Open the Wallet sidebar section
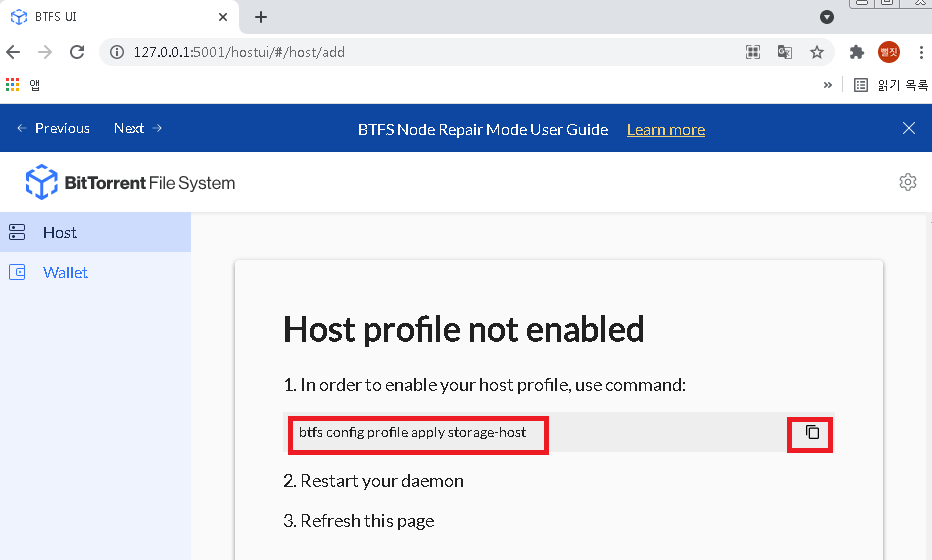Screen dimensions: 932x560 [95, 272]
